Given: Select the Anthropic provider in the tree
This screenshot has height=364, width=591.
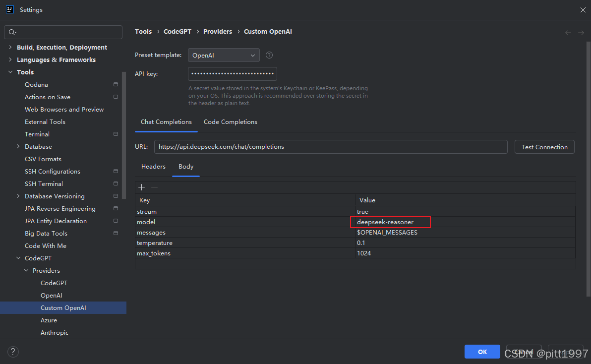Looking at the screenshot, I should [x=55, y=333].
